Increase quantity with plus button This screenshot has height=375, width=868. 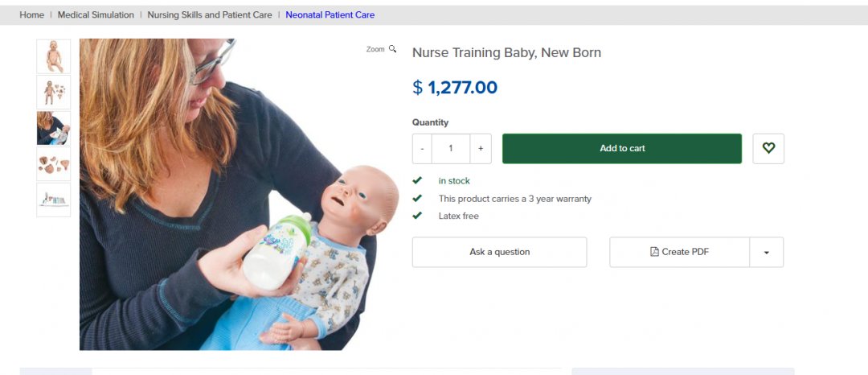(x=481, y=148)
